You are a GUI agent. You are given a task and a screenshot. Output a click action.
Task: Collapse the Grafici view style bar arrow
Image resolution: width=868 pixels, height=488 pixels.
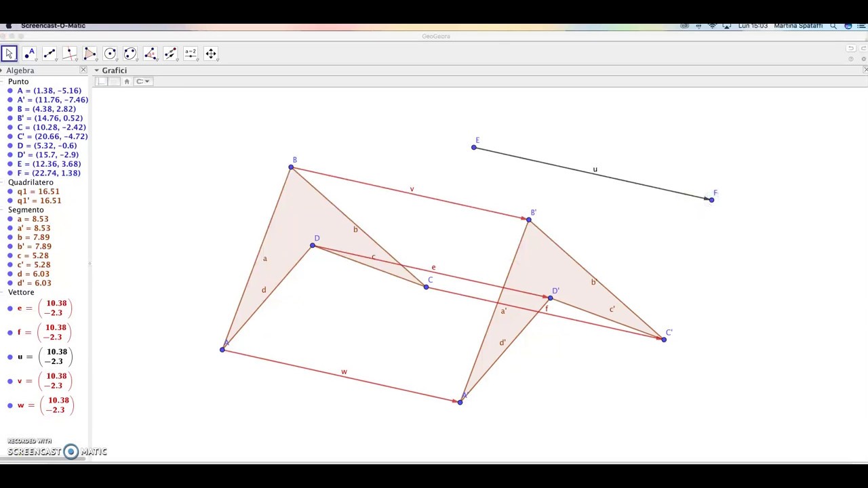[96, 70]
